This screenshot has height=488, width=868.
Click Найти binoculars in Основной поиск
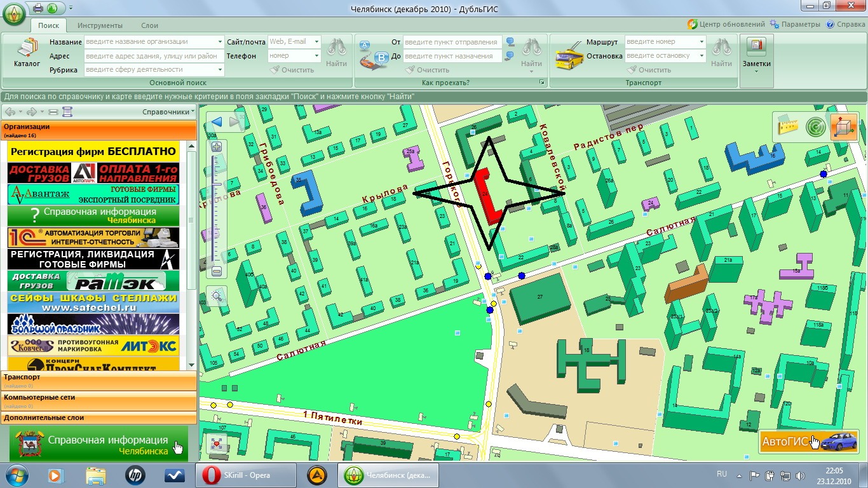click(336, 52)
